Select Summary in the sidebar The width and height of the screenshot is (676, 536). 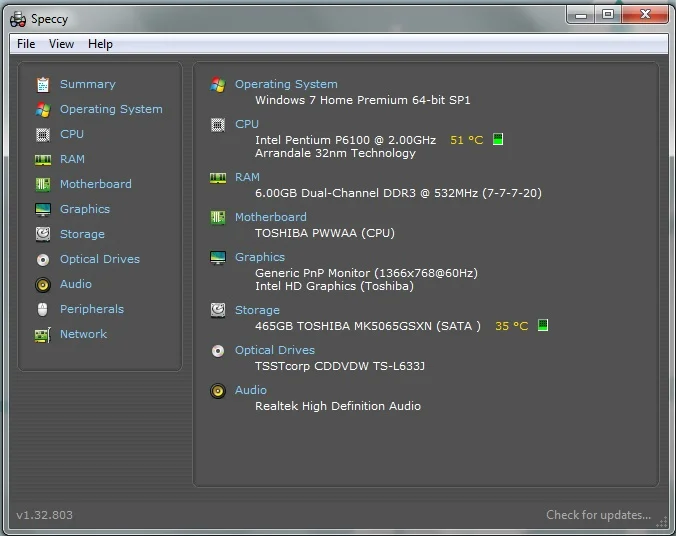pyautogui.click(x=88, y=84)
